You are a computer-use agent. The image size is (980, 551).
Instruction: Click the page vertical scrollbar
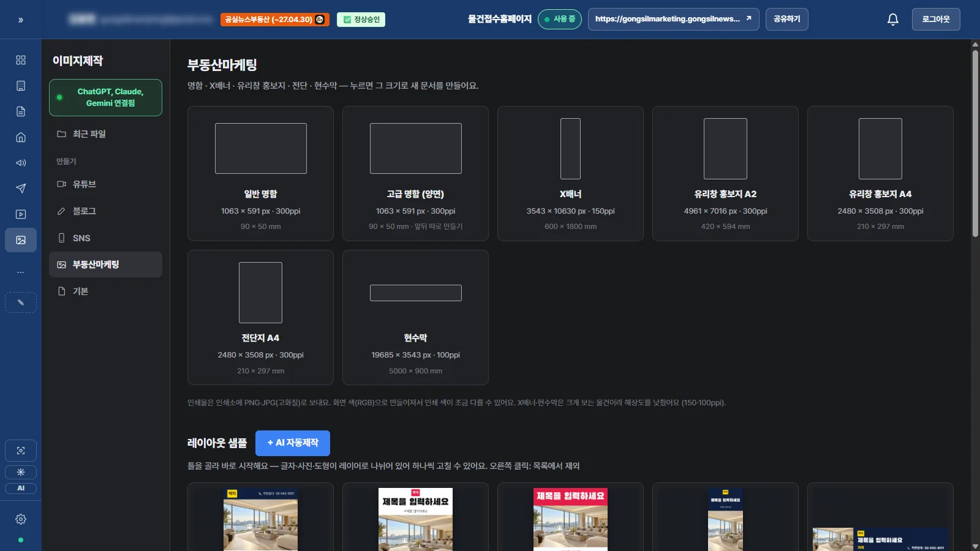[975, 144]
